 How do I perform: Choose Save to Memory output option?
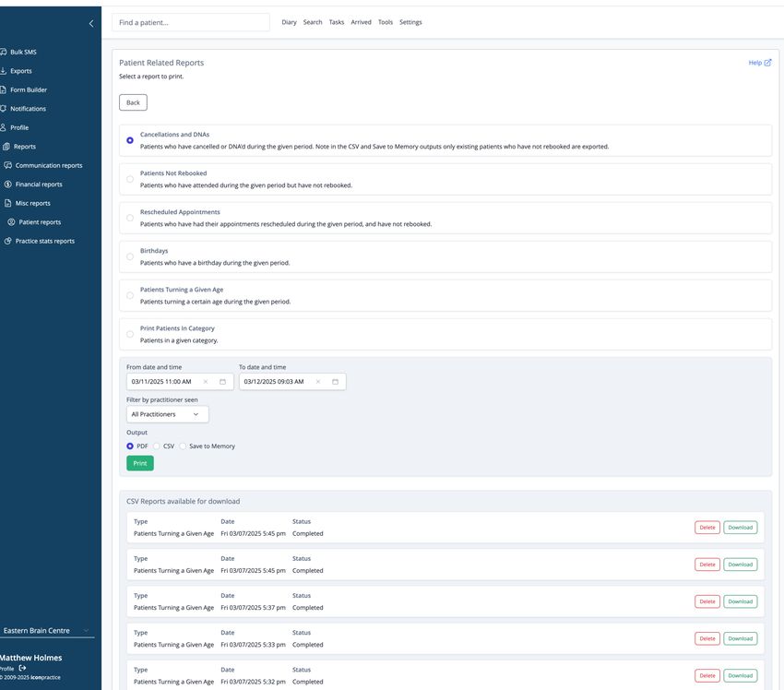[x=183, y=446]
